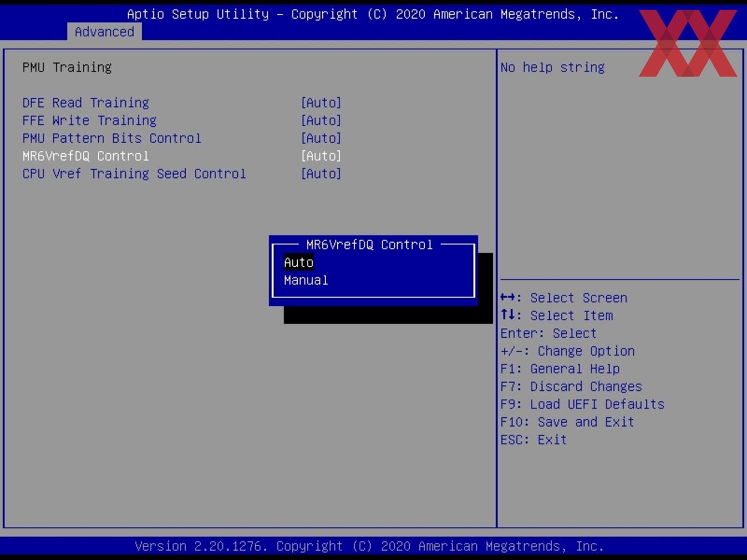The height and width of the screenshot is (560, 747).
Task: Open the FFE Write Training [Auto] value
Action: click(321, 120)
